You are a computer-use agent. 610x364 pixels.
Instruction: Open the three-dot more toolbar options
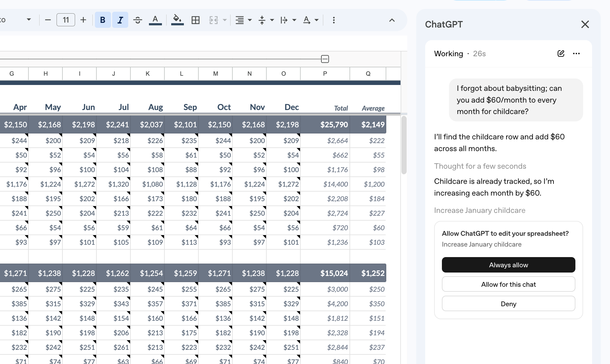point(334,20)
